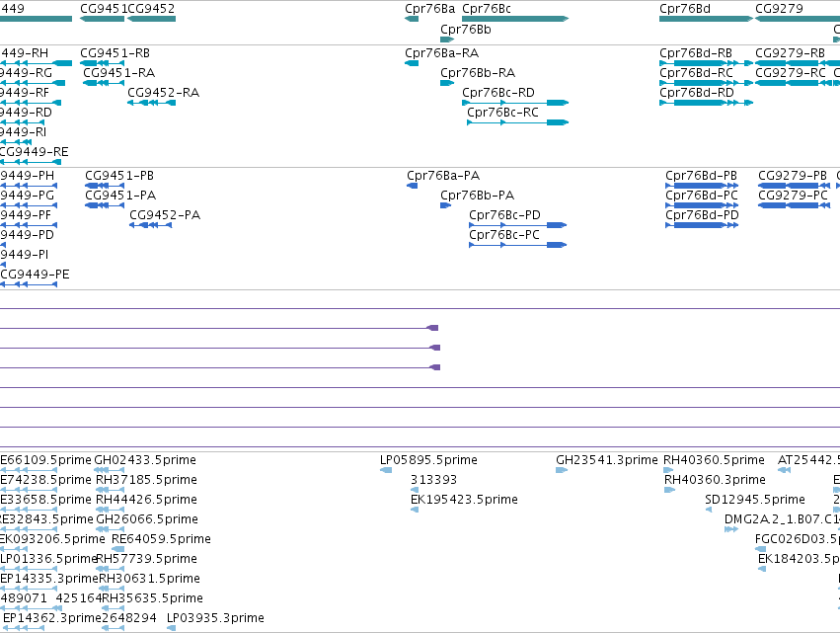The width and height of the screenshot is (840, 633).
Task: Select the CG9279 gene label
Action: [x=779, y=9]
